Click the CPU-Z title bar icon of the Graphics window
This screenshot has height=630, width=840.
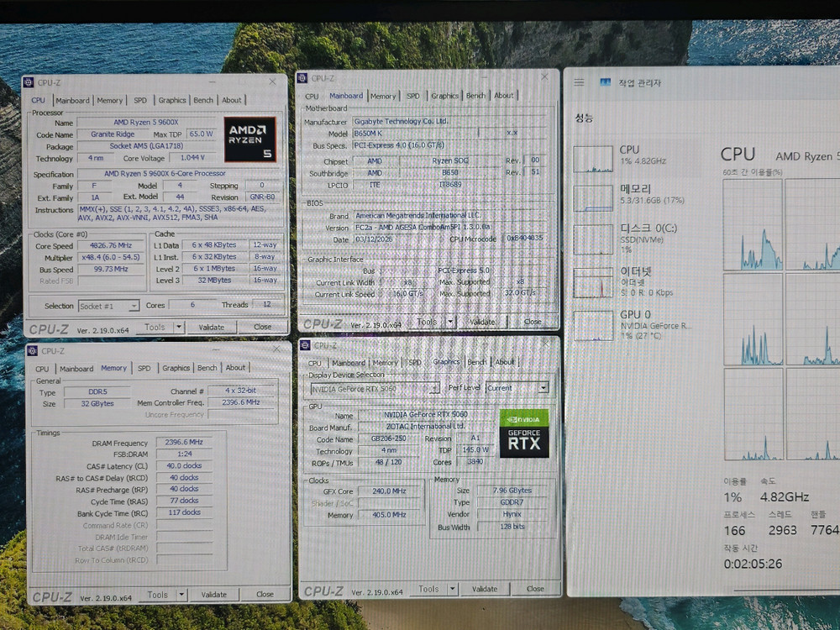305,345
